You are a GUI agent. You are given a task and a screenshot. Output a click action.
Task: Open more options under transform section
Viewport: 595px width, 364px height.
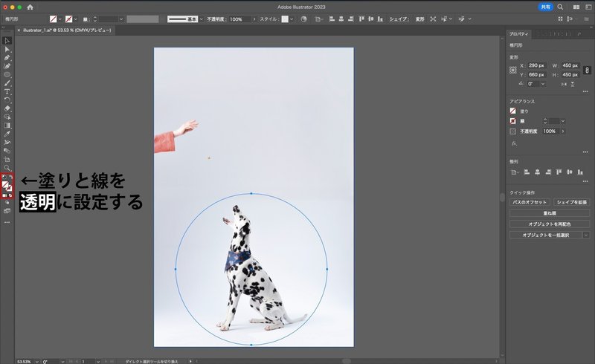coord(585,92)
